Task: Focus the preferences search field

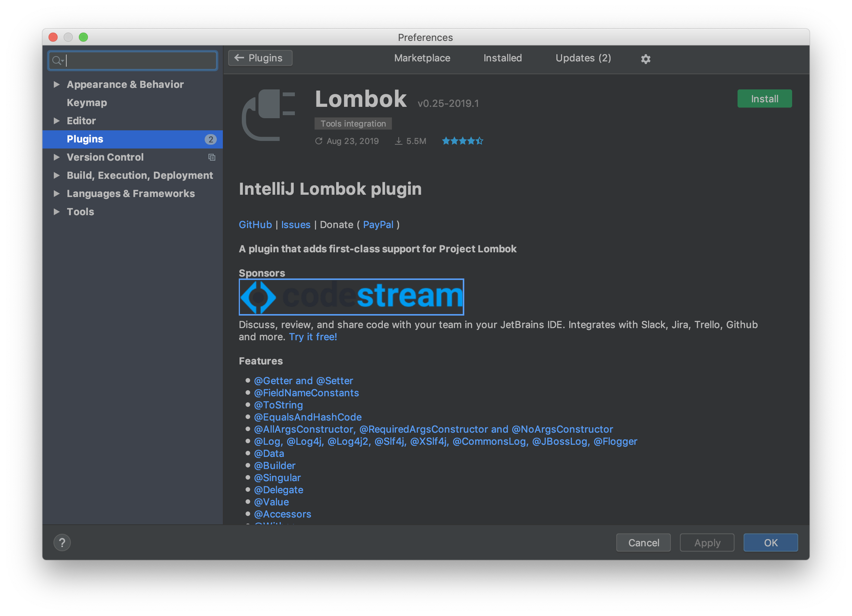Action: (x=140, y=60)
